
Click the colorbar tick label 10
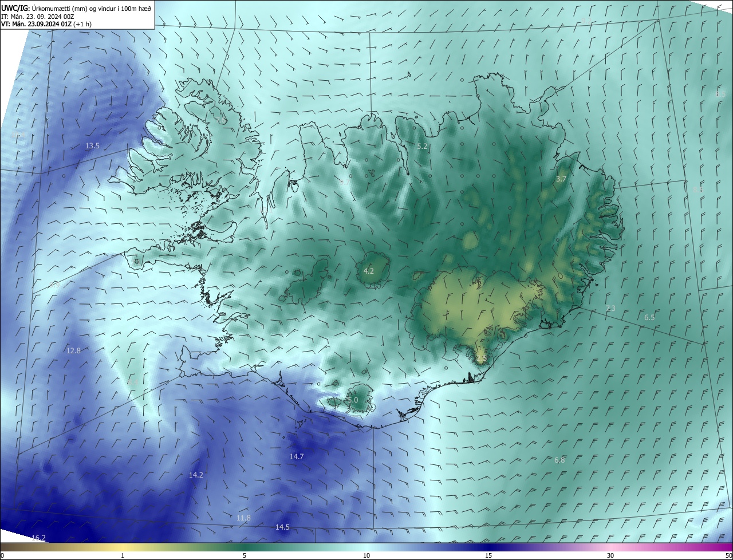point(366,555)
